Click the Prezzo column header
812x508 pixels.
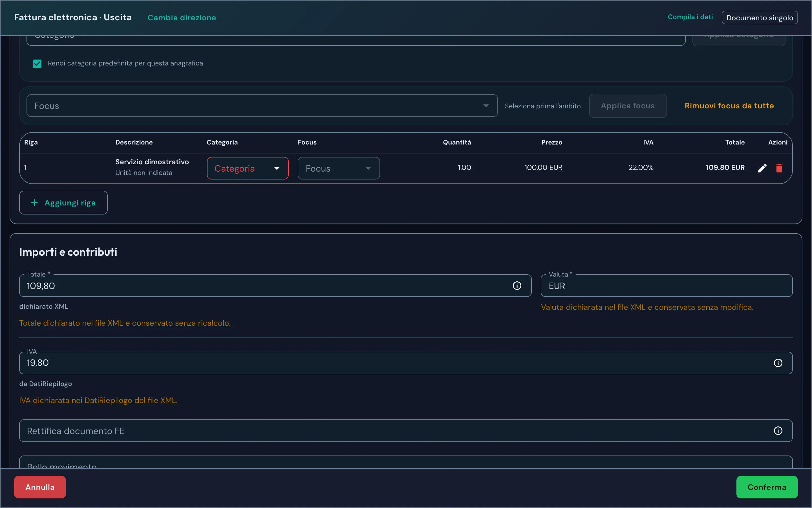coord(551,142)
